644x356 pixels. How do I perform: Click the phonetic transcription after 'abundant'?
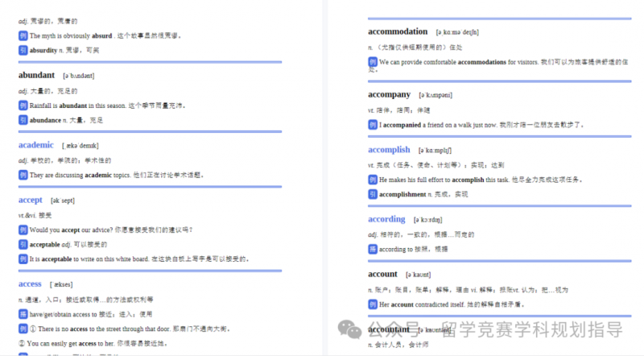tap(78, 76)
